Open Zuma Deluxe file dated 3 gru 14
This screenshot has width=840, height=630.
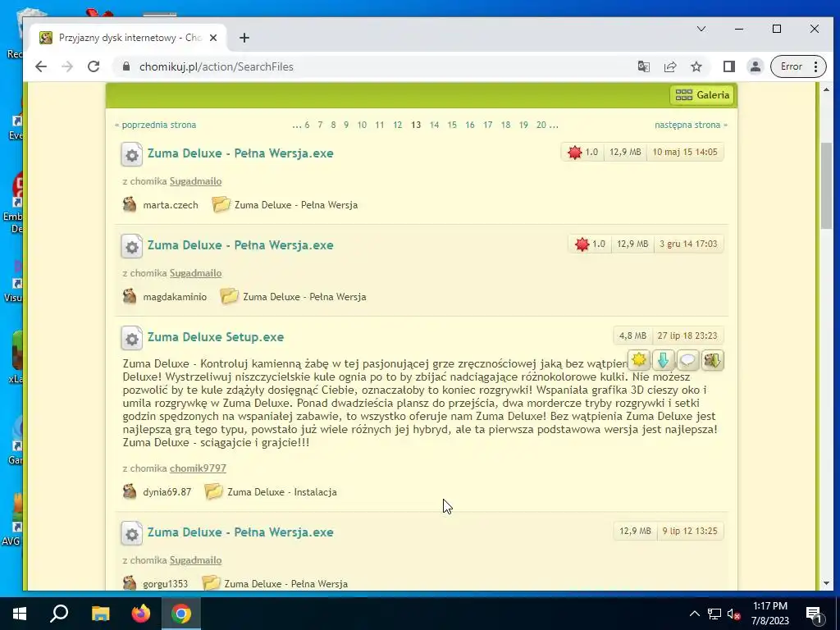[x=240, y=245]
